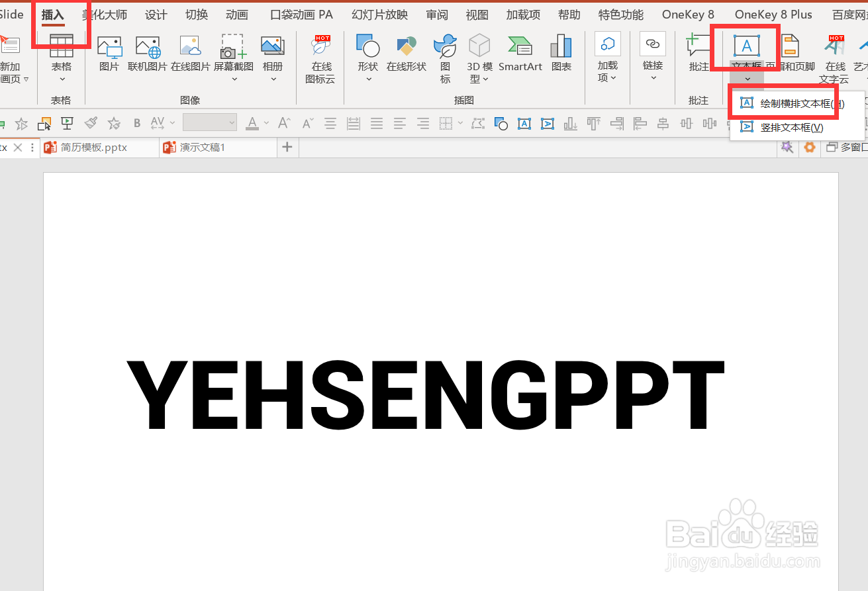Expand the 链接 dropdown arrow

[653, 78]
